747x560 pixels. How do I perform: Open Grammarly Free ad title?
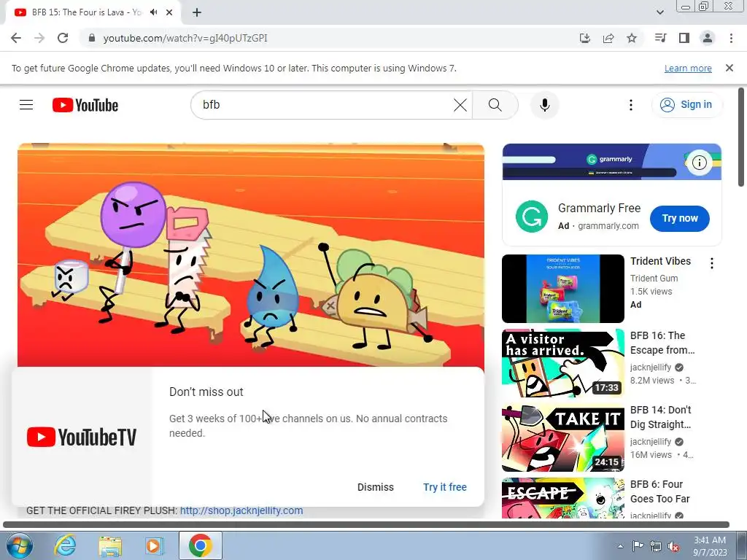click(x=600, y=208)
